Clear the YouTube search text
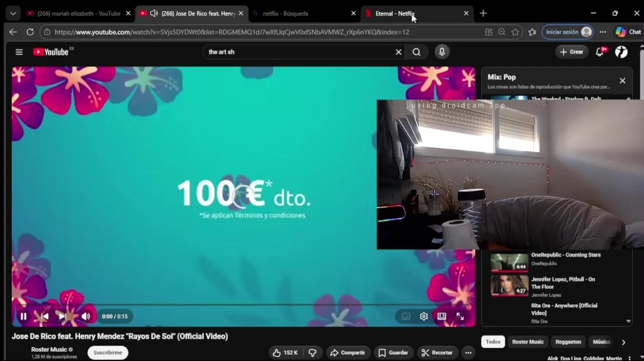 [399, 52]
